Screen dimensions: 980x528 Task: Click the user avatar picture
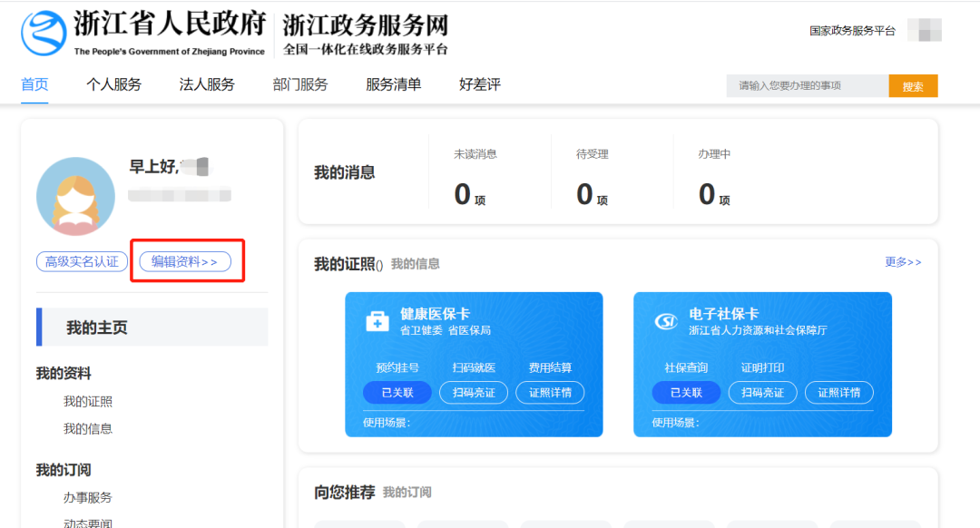tap(75, 196)
